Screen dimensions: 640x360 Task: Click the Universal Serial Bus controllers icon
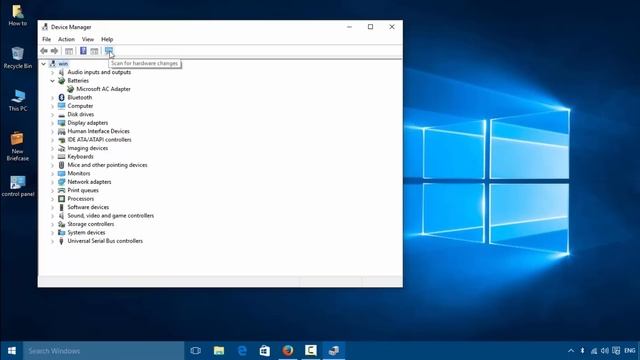point(62,241)
